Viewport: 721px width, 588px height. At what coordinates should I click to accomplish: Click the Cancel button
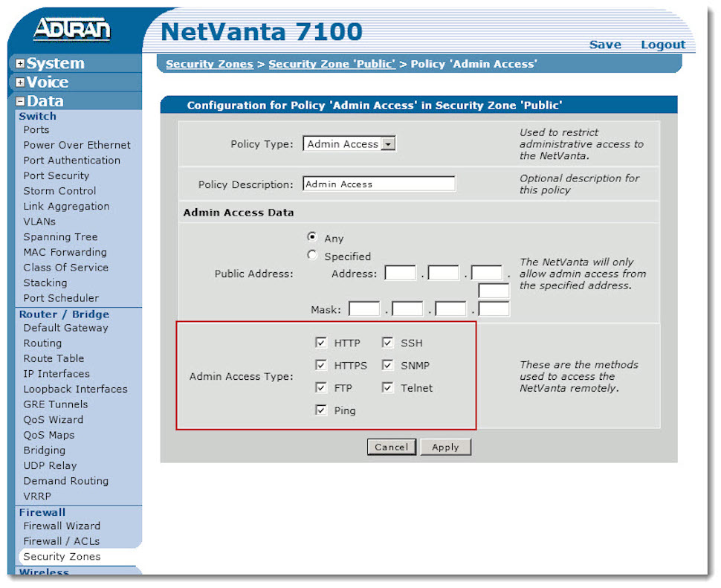(391, 447)
